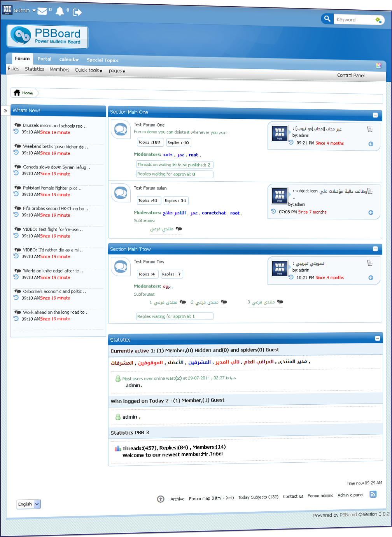Click inside the Keyword search field
The height and width of the screenshot is (537, 392).
tap(352, 19)
